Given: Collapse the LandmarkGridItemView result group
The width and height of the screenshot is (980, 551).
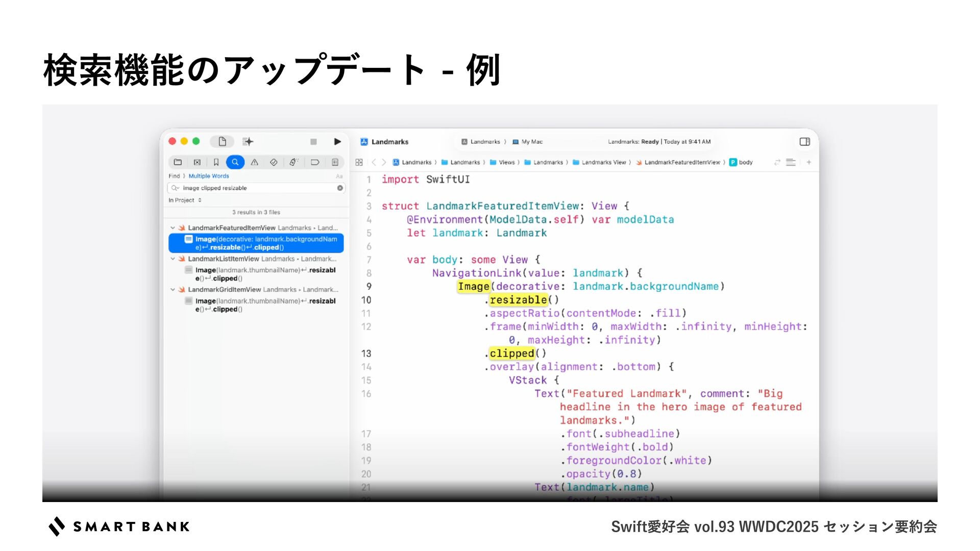Looking at the screenshot, I should point(173,289).
